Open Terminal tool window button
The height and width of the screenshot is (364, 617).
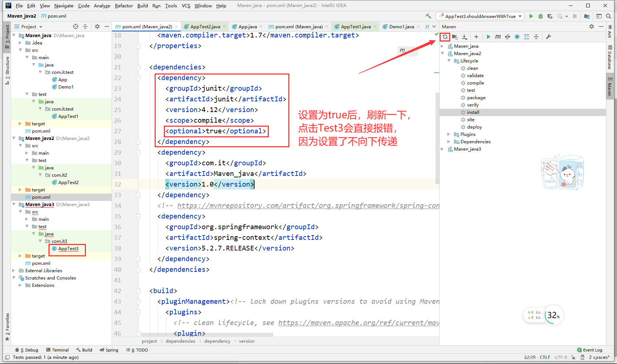tap(57, 350)
